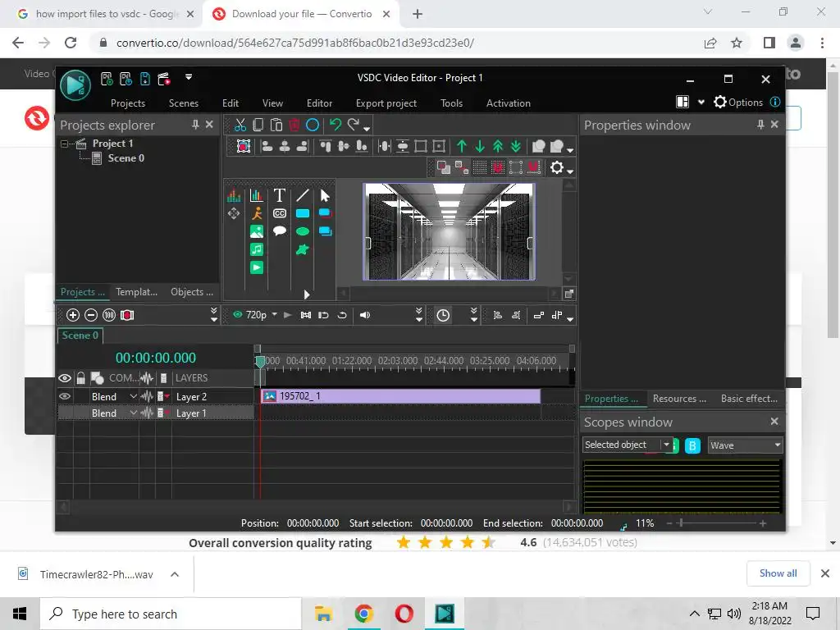840x630 pixels.
Task: Click the timeline zoom out minus icon
Action: point(91,315)
